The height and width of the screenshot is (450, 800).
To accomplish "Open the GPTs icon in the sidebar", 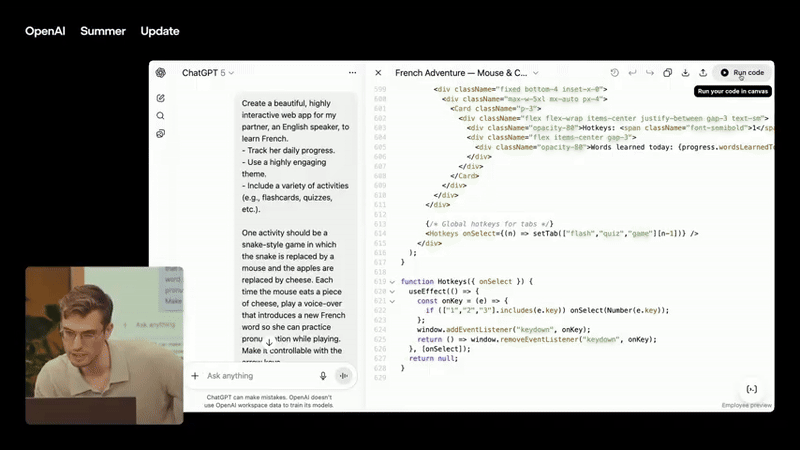I will pyautogui.click(x=160, y=134).
